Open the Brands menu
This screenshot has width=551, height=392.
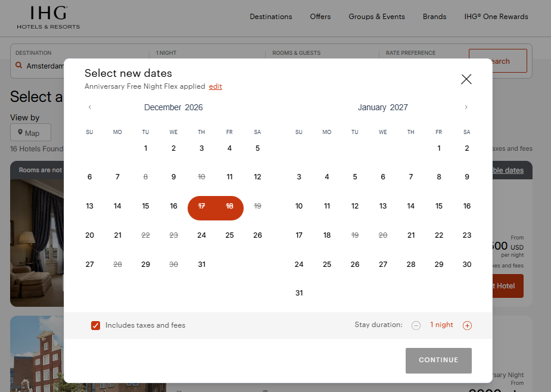434,17
